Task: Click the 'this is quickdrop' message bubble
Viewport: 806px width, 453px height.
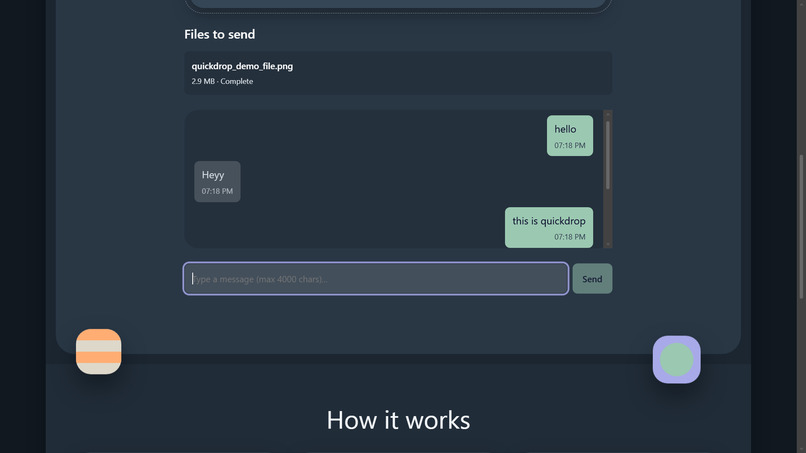Action: coord(548,228)
